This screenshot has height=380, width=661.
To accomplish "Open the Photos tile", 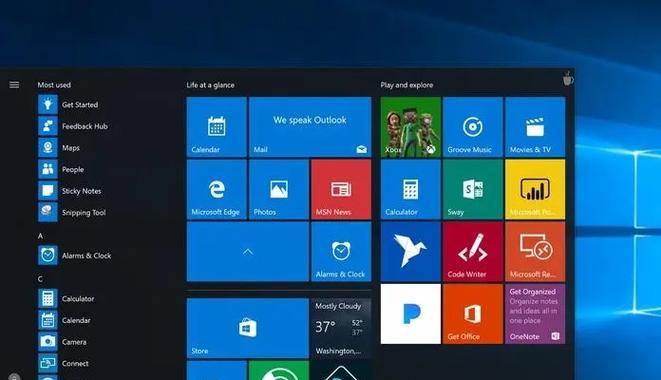I will tap(279, 189).
